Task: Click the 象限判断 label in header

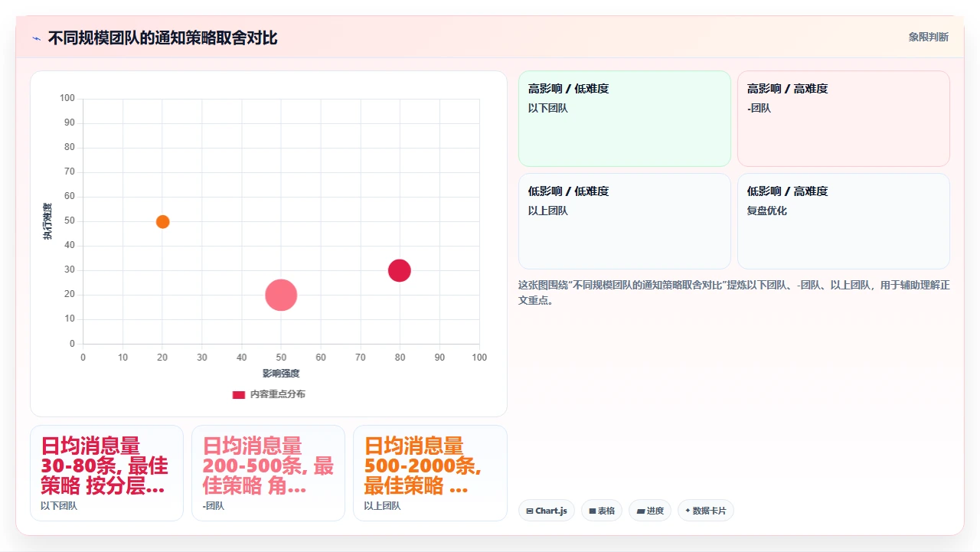Action: pos(928,37)
